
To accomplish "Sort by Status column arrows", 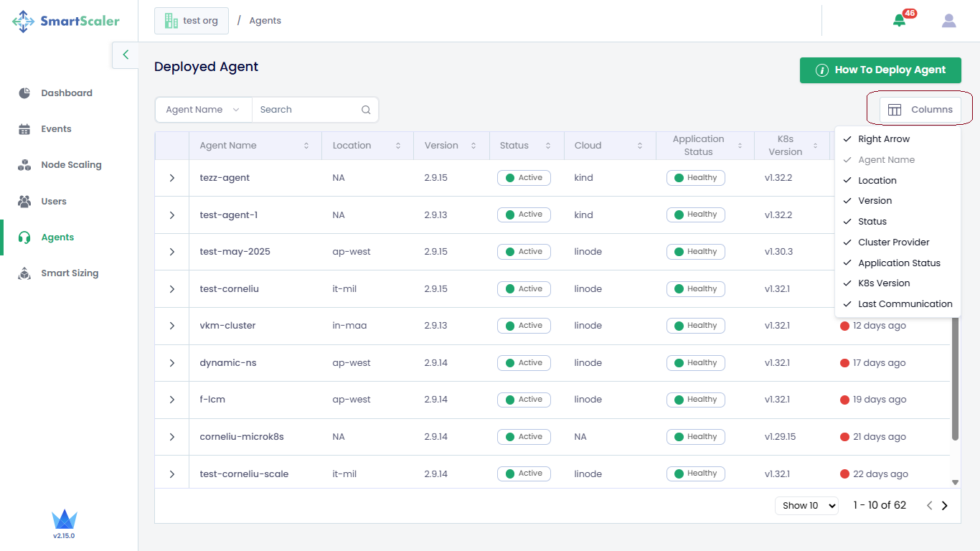I will (x=548, y=146).
